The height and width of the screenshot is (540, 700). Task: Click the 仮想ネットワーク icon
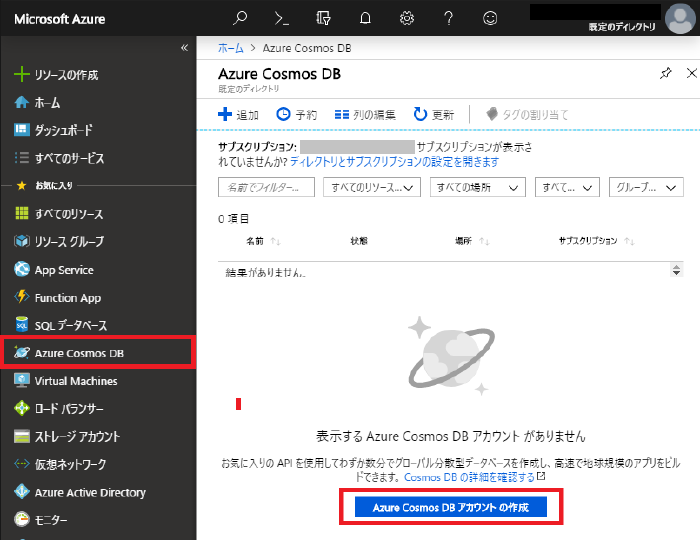pyautogui.click(x=21, y=464)
